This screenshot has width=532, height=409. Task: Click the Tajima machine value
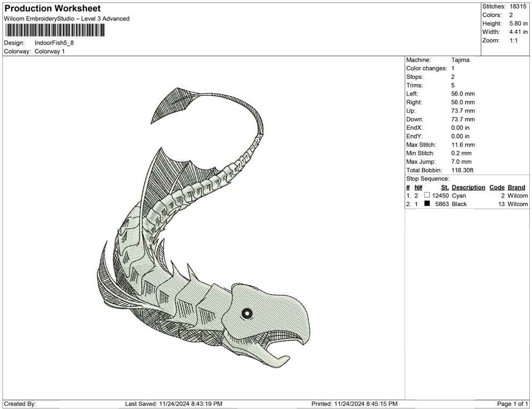pyautogui.click(x=460, y=60)
